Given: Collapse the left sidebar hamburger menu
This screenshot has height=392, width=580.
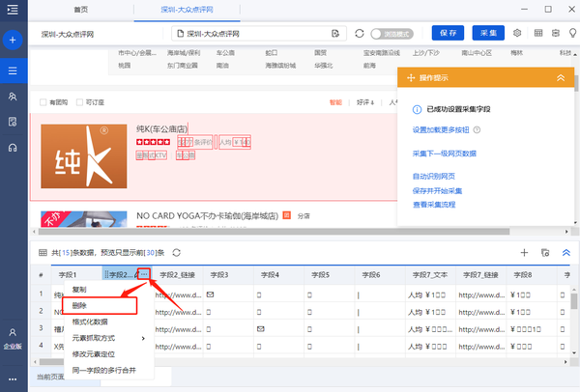Looking at the screenshot, I should 13,10.
